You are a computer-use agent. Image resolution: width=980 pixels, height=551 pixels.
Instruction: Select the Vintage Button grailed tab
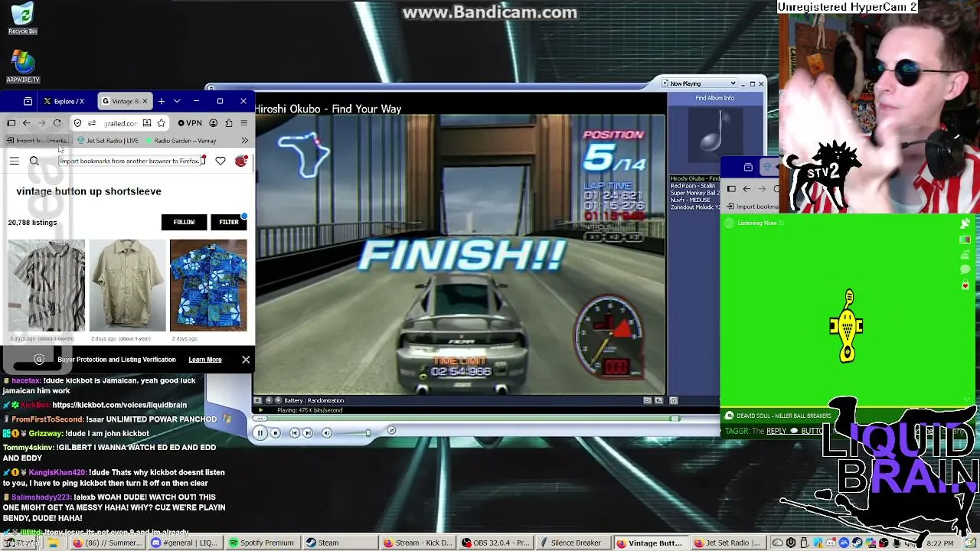[x=125, y=101]
